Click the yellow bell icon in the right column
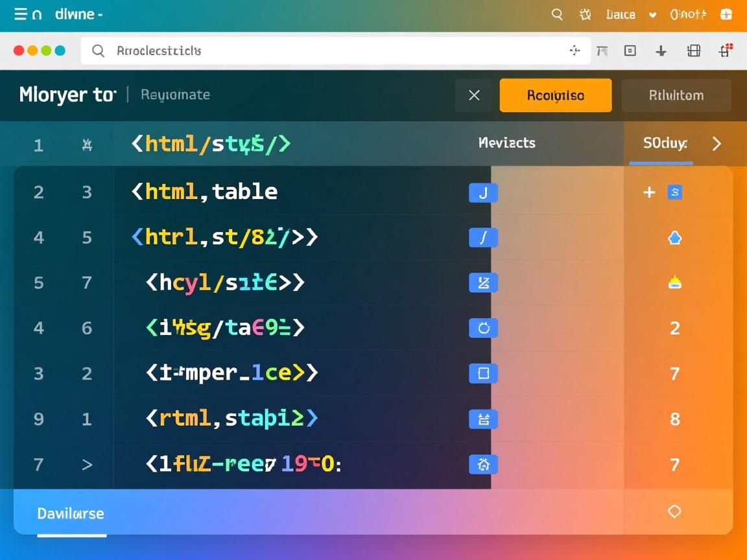Screen dimensions: 747x560 click(674, 283)
